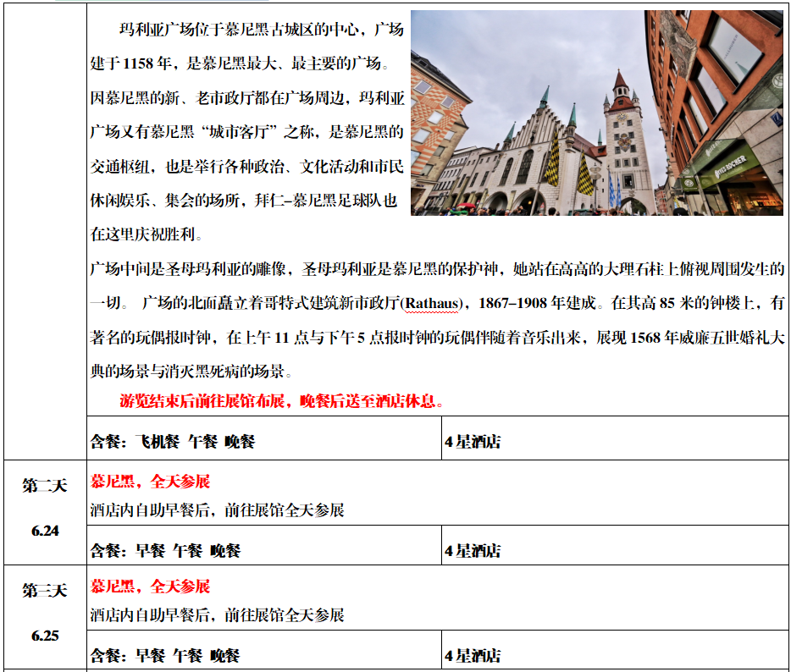Click the opening line 玛利亚广场位于慕尼黑古城区的中心
The height and width of the screenshot is (672, 791).
tap(260, 30)
